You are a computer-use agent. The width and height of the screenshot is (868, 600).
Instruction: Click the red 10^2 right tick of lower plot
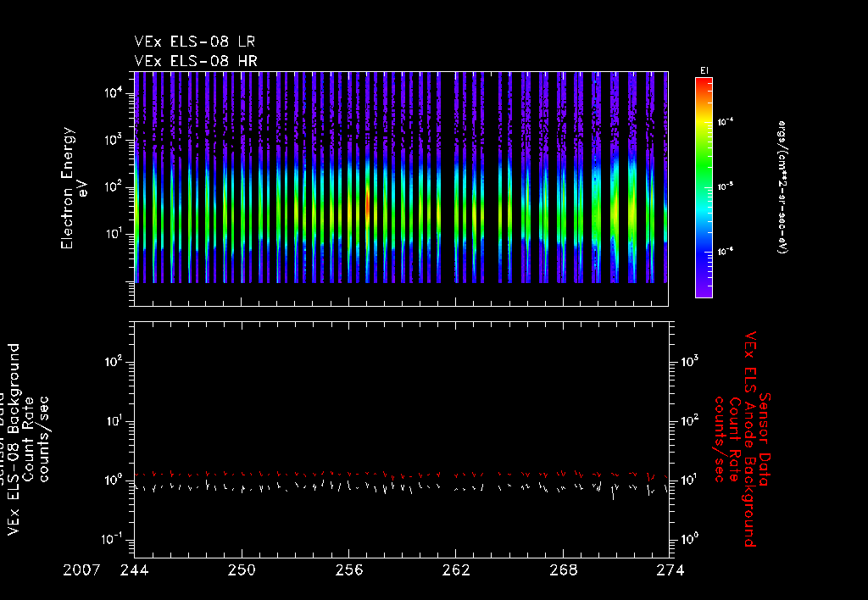point(689,420)
